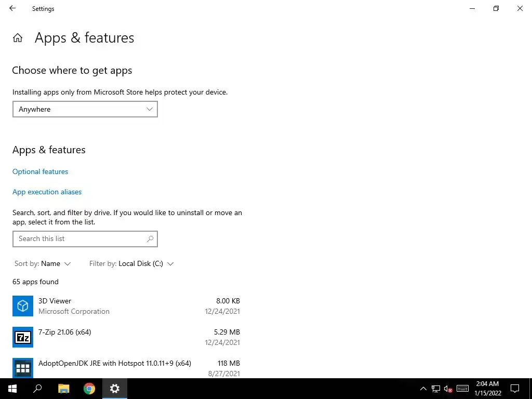Expand the Sort by Name dropdown

coord(43,263)
